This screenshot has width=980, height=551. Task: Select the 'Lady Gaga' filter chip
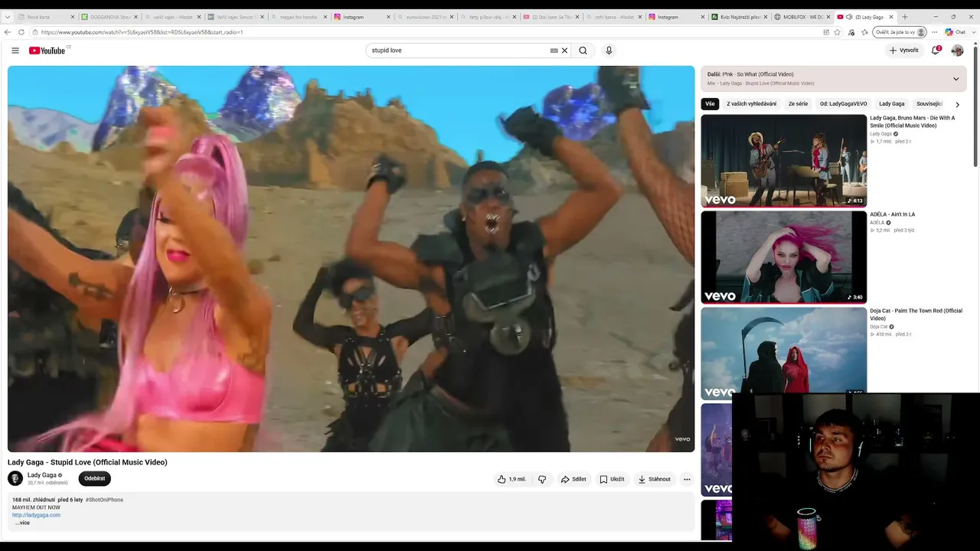tap(891, 104)
